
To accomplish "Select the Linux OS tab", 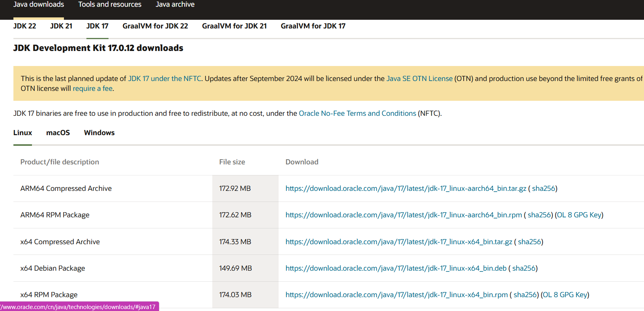I will [x=23, y=133].
